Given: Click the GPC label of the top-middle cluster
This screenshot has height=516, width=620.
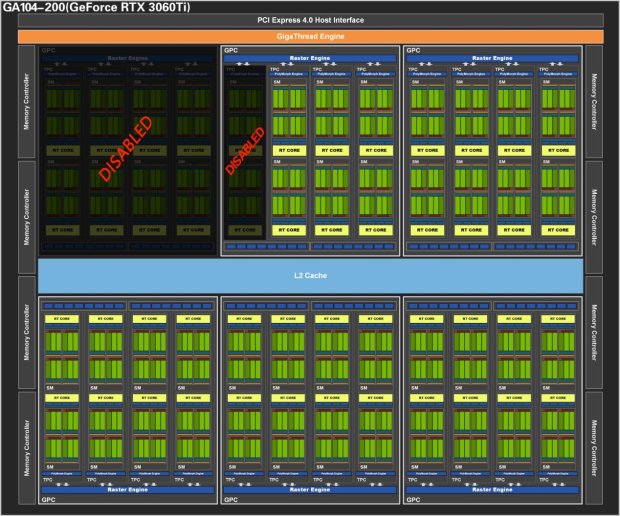Looking at the screenshot, I should click(x=231, y=50).
